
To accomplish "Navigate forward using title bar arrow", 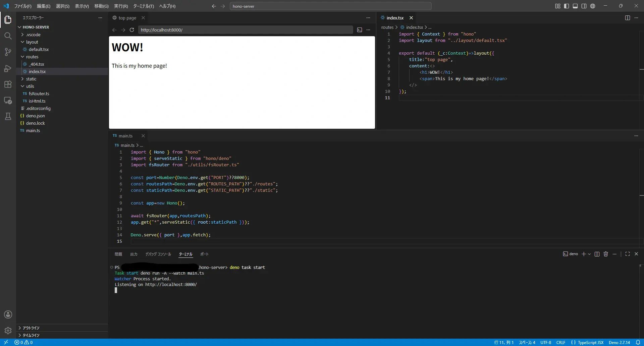I will pyautogui.click(x=223, y=6).
